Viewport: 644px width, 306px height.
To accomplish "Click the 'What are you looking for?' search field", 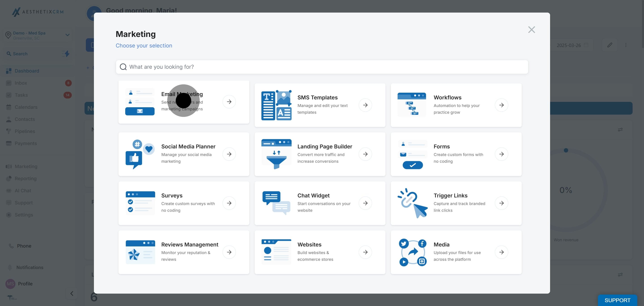I will click(322, 67).
